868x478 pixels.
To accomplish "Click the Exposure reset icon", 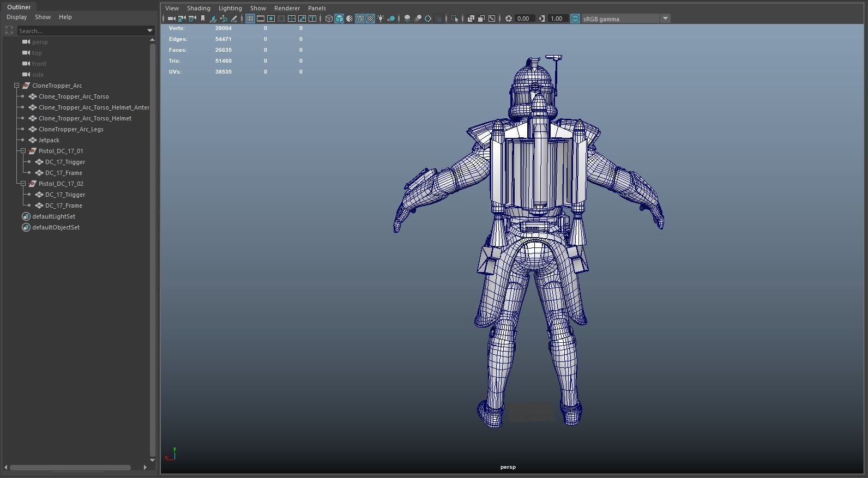I will [x=509, y=19].
